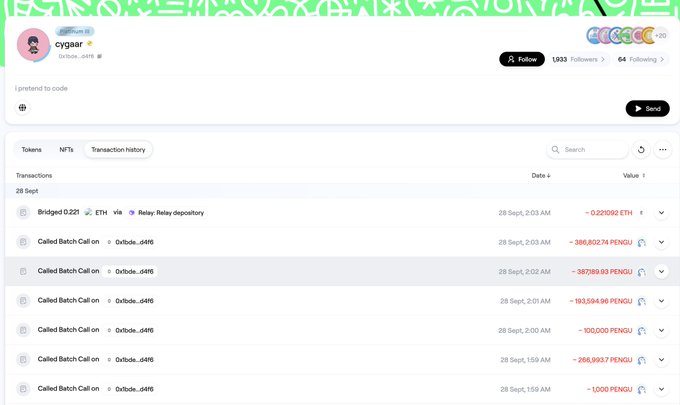Click PENGU token icon beside 266,993.7
Viewport: 680px width, 405px height.
click(x=641, y=360)
